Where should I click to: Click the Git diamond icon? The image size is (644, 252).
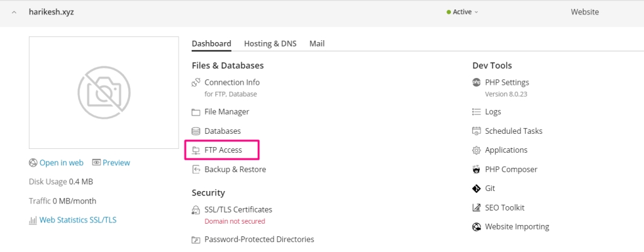tap(477, 189)
